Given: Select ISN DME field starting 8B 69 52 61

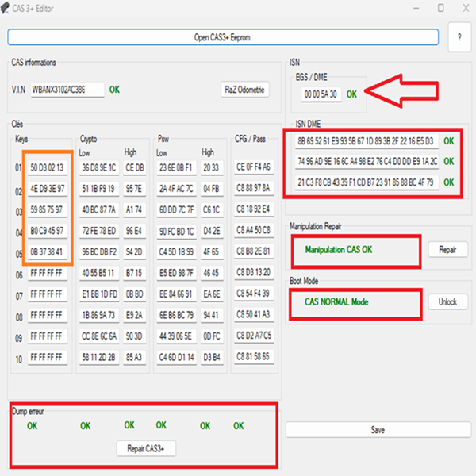Looking at the screenshot, I should pyautogui.click(x=367, y=141).
